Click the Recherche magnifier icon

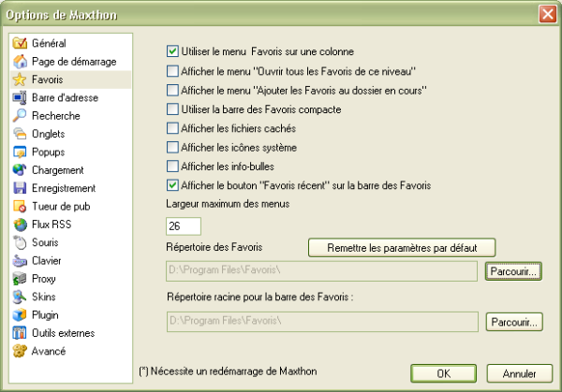point(20,116)
